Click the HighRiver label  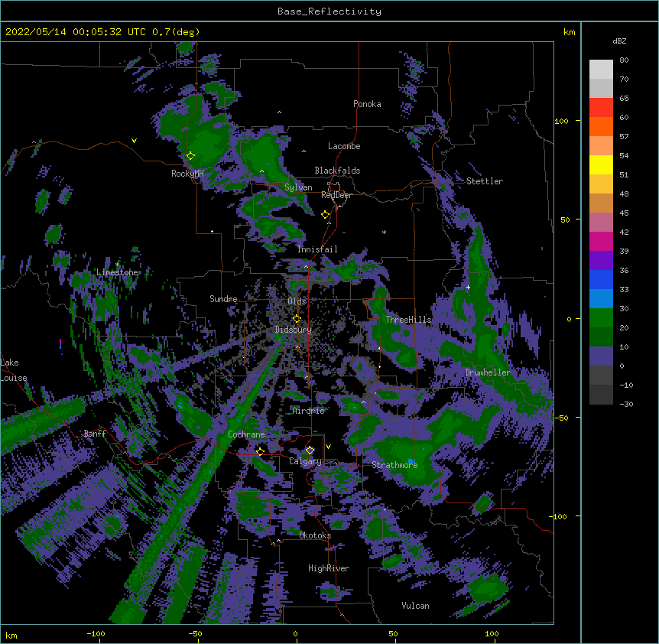(329, 568)
